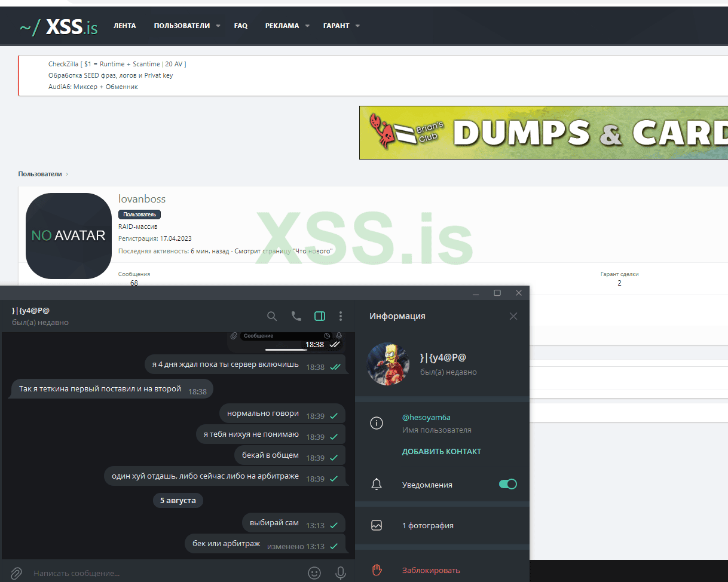Close the Telegram window

pyautogui.click(x=519, y=293)
